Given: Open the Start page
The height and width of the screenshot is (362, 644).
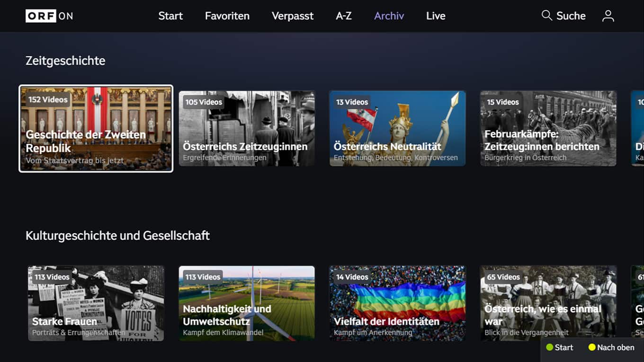Looking at the screenshot, I should tap(170, 16).
